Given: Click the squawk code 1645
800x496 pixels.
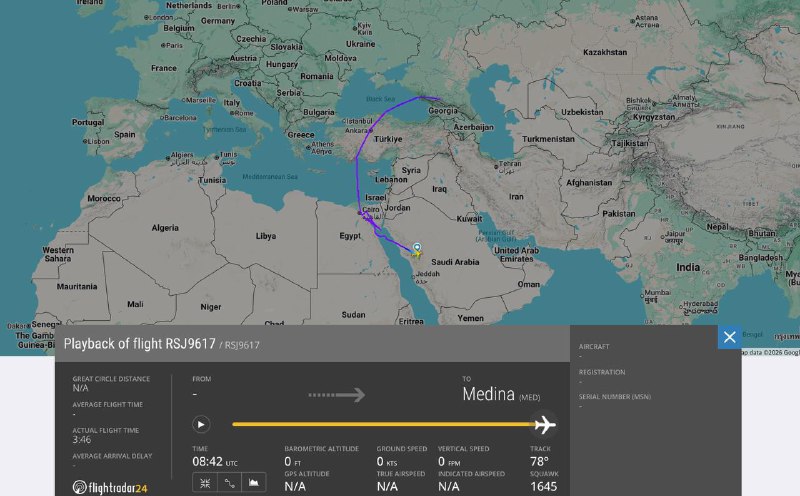Looking at the screenshot, I should 543,486.
